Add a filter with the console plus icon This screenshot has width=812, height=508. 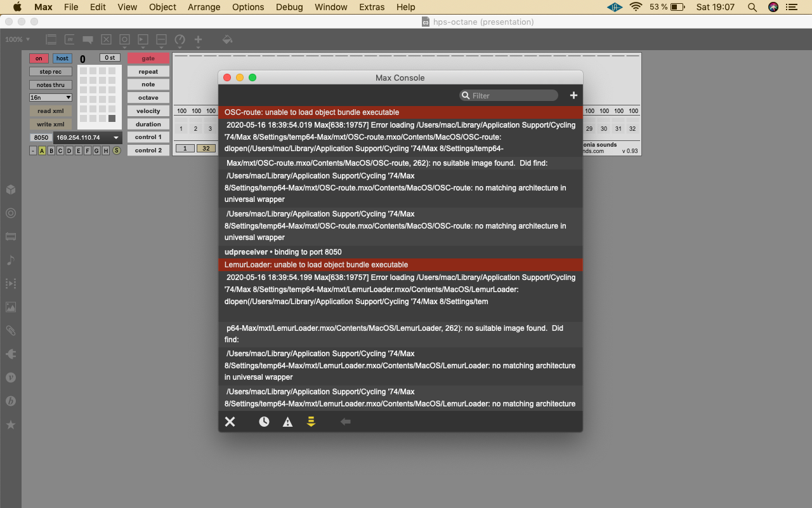(x=573, y=95)
